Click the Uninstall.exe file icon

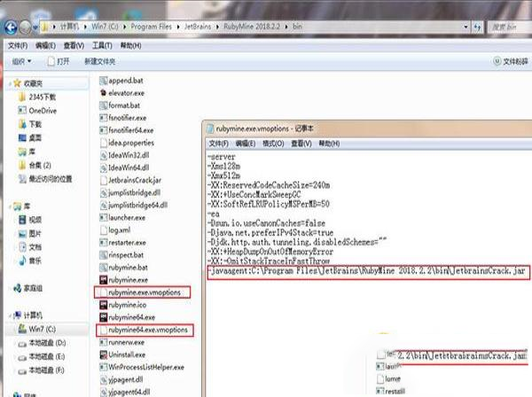click(103, 353)
